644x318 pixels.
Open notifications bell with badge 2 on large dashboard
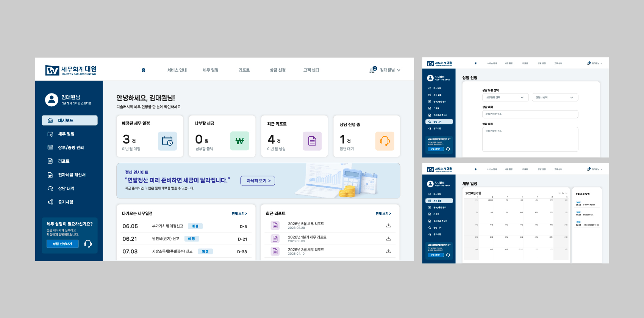click(373, 70)
